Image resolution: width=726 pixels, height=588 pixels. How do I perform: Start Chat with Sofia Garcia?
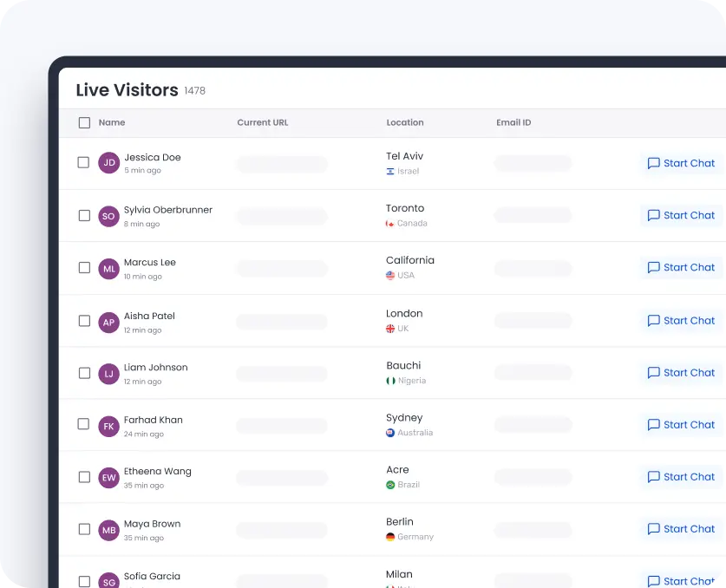681,580
